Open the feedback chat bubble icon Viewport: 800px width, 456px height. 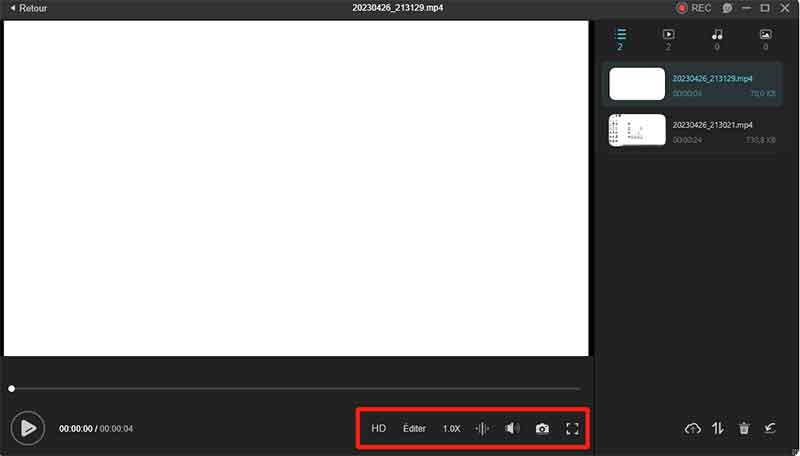click(728, 8)
